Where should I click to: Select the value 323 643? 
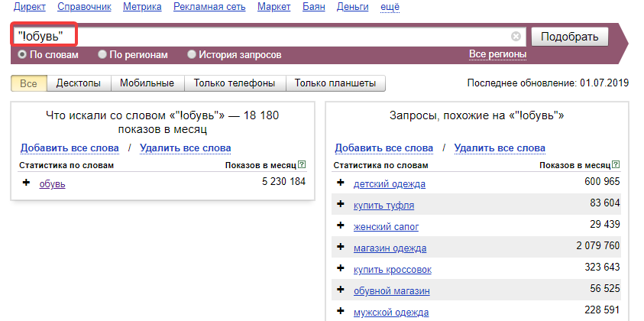pos(602,267)
